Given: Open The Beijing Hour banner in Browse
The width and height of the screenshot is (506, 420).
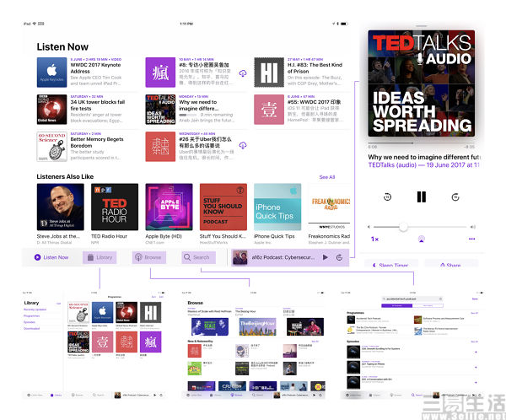Looking at the screenshot, I should click(258, 326).
